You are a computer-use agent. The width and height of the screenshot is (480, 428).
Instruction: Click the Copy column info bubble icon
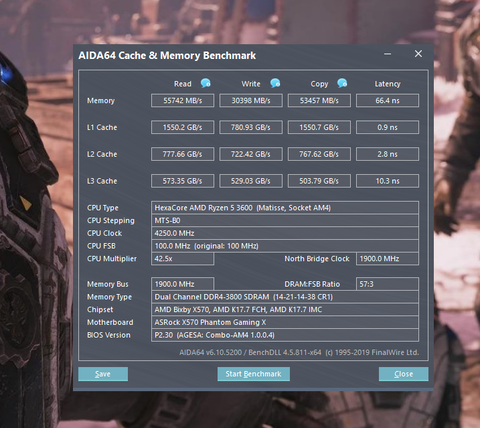(342, 83)
